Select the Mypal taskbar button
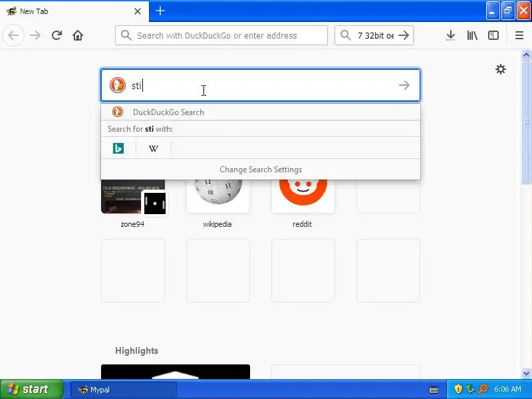 pos(124,390)
